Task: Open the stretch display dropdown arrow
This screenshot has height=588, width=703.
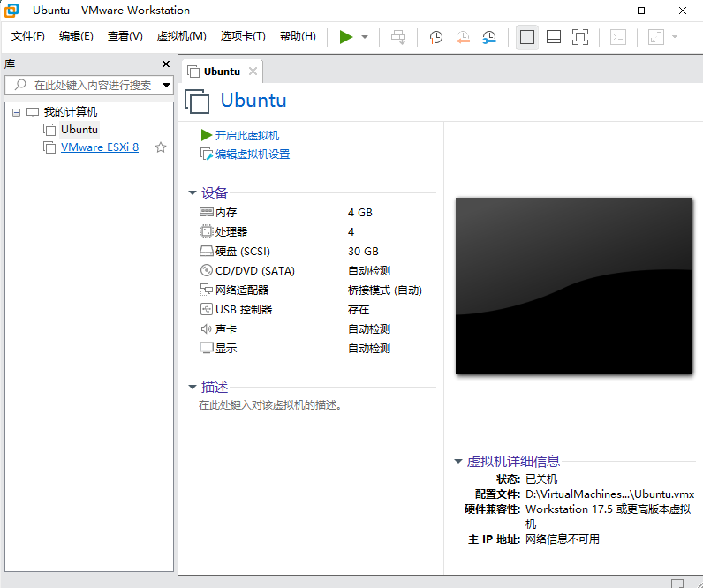Action: [675, 37]
